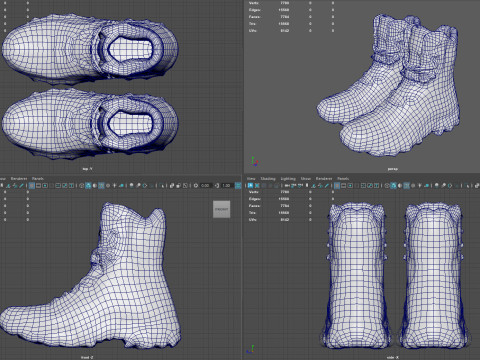Open image plane icon in front view panel
Screen dimensions: 480x360
[8, 185]
